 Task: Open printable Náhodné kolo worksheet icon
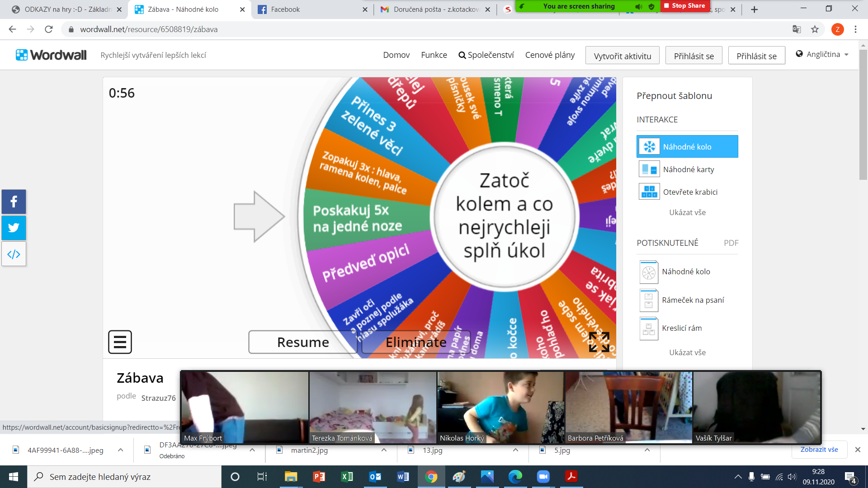[x=649, y=272]
